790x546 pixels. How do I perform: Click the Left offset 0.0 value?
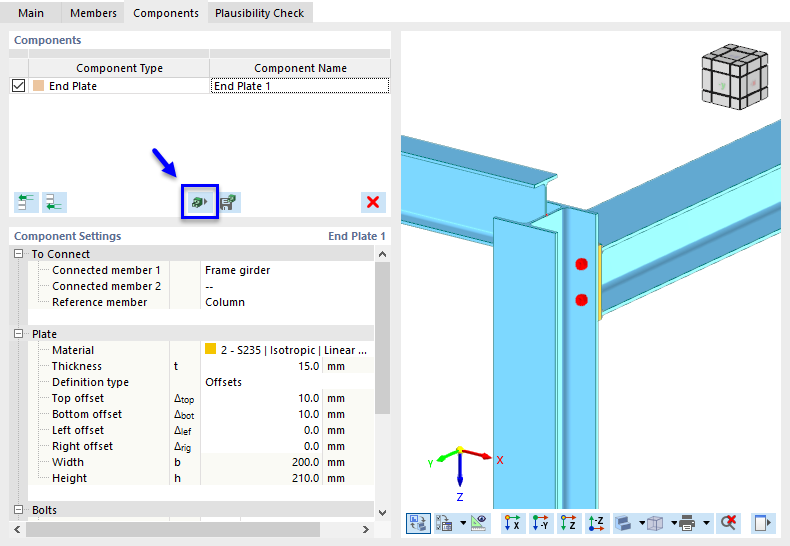pos(261,430)
